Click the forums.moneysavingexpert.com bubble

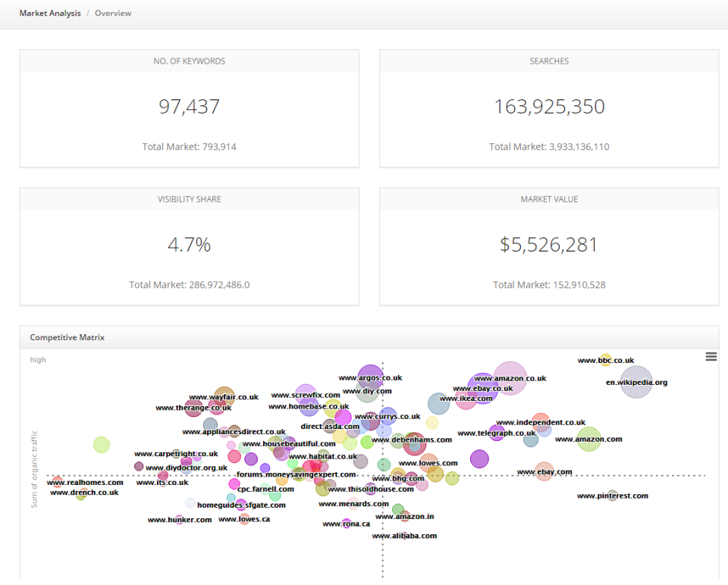pyautogui.click(x=296, y=473)
